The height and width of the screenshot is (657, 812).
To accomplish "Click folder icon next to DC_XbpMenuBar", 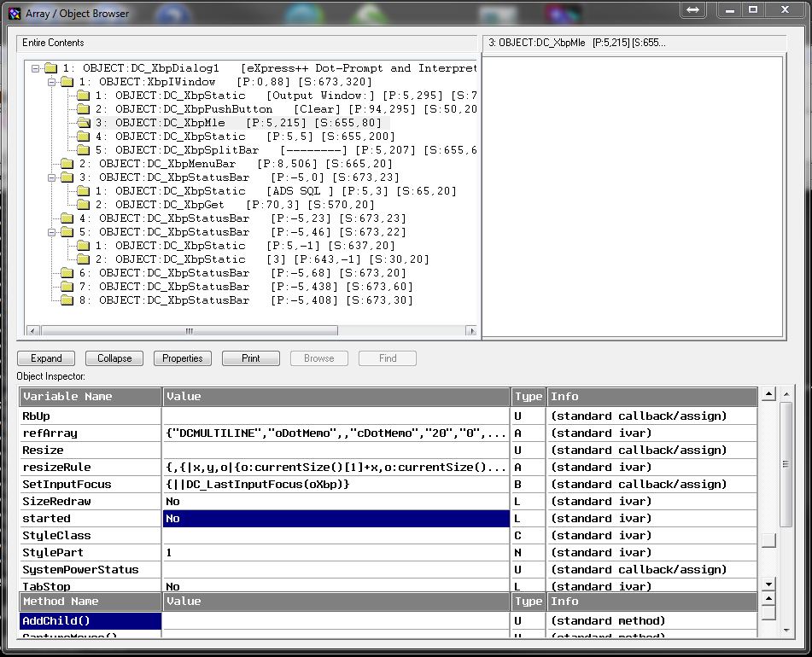I will click(67, 164).
